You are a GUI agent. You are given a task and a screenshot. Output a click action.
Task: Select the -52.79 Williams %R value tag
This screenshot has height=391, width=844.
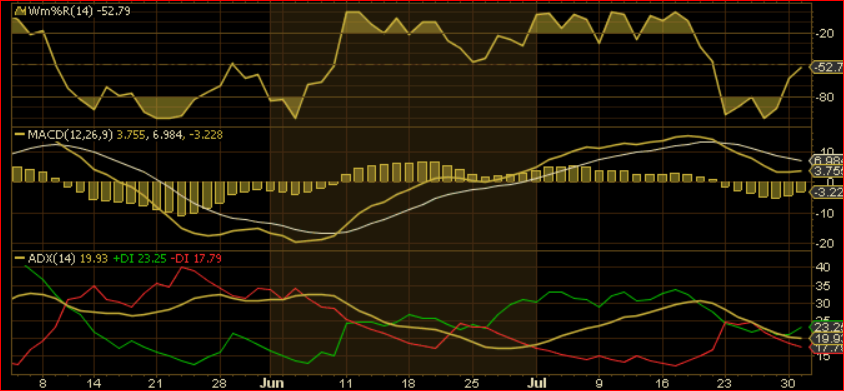(827, 67)
